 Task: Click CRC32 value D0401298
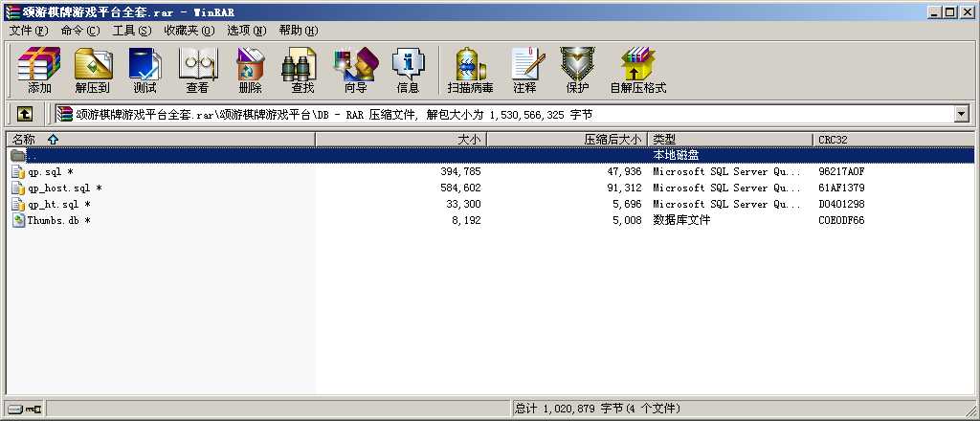click(x=841, y=204)
